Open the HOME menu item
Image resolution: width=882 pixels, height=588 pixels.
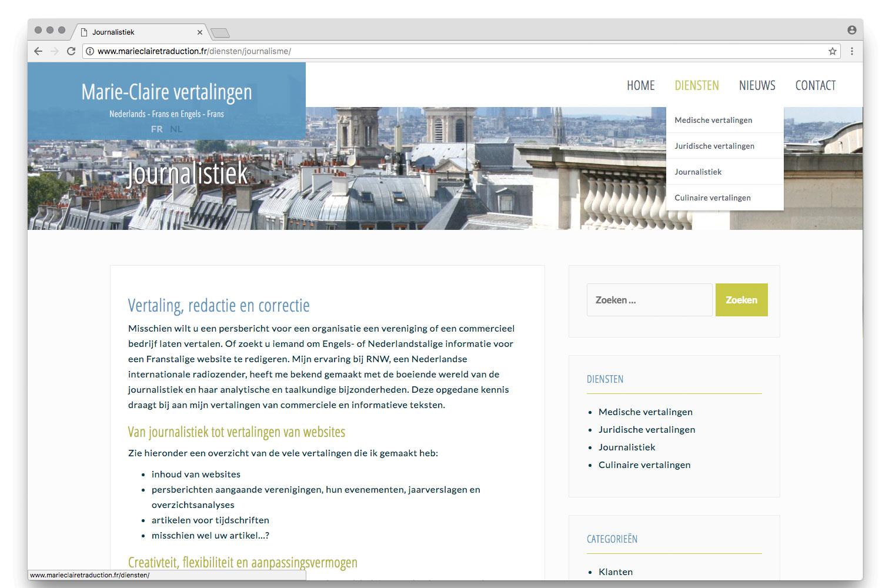point(641,85)
